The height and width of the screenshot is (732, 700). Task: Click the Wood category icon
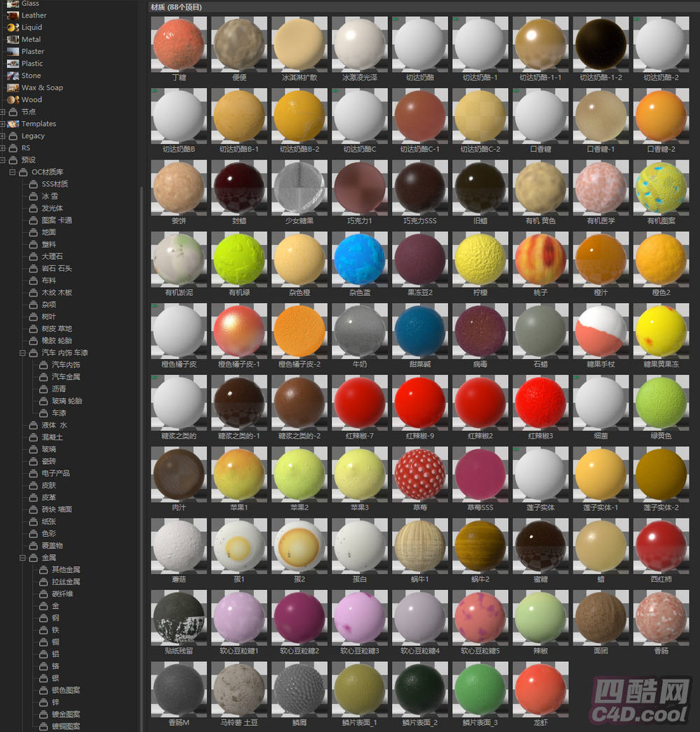13,99
